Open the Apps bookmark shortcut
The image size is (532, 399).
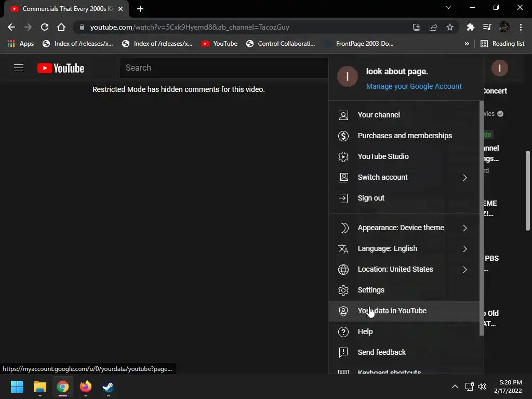click(x=20, y=44)
